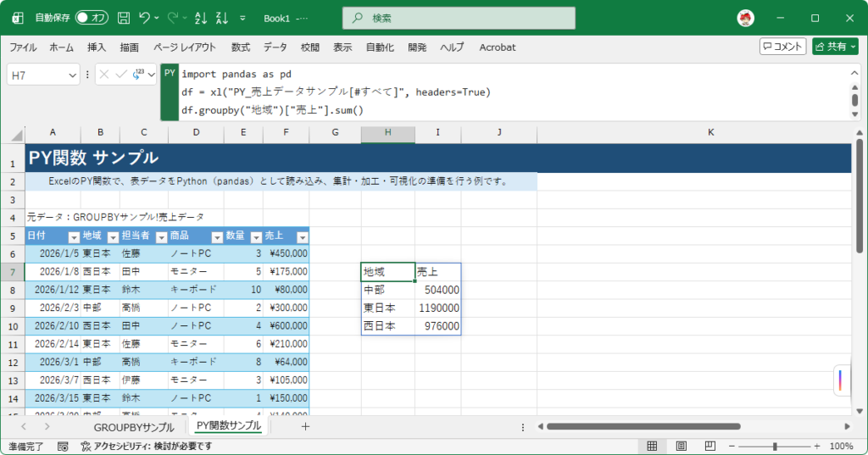The image size is (868, 455).
Task: Switch to Page Layout view icon
Action: click(681, 446)
